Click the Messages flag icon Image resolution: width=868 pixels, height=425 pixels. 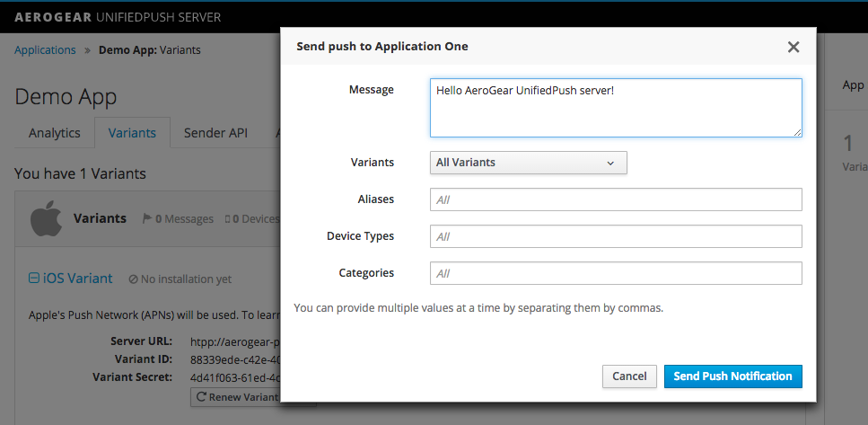pyautogui.click(x=147, y=218)
